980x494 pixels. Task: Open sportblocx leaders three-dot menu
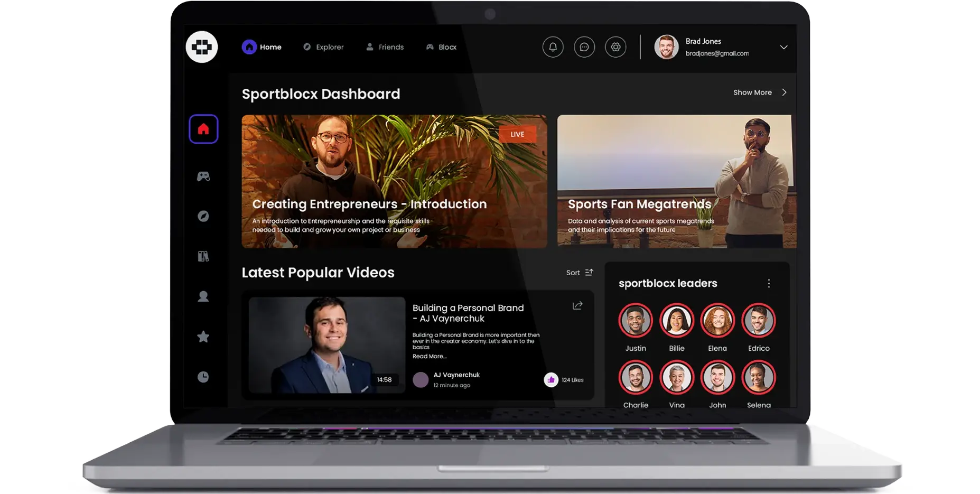[769, 283]
